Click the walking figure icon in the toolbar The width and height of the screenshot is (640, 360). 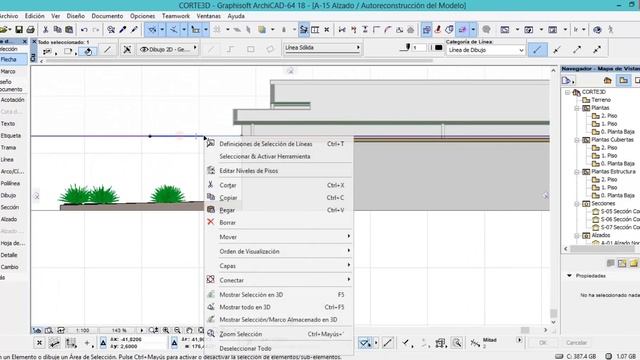tap(611, 30)
